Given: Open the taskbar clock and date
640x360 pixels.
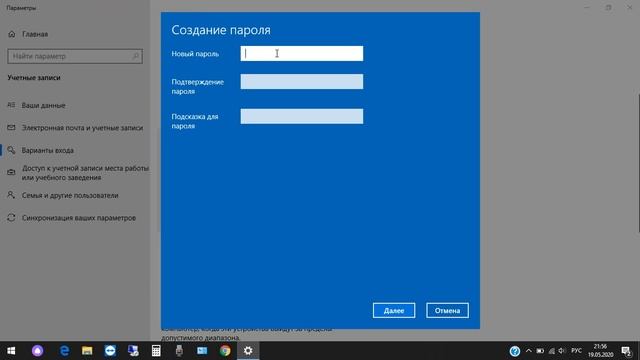Looking at the screenshot, I should (x=600, y=351).
